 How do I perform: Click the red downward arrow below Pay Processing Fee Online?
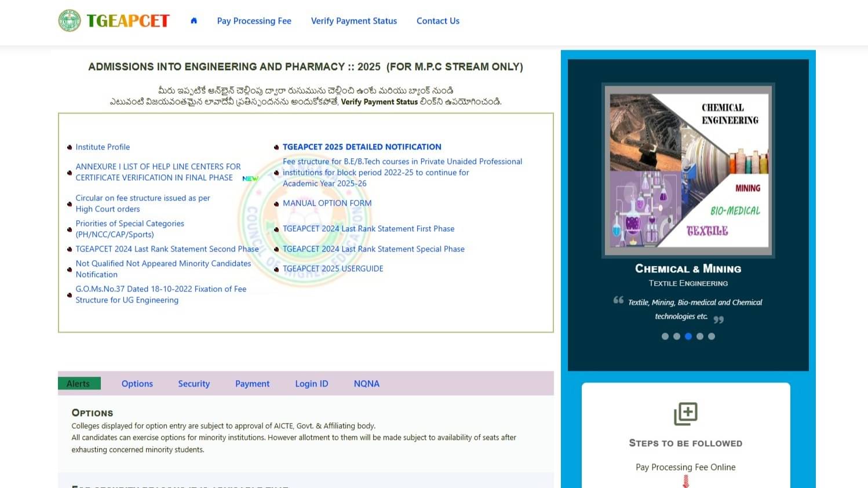685,482
